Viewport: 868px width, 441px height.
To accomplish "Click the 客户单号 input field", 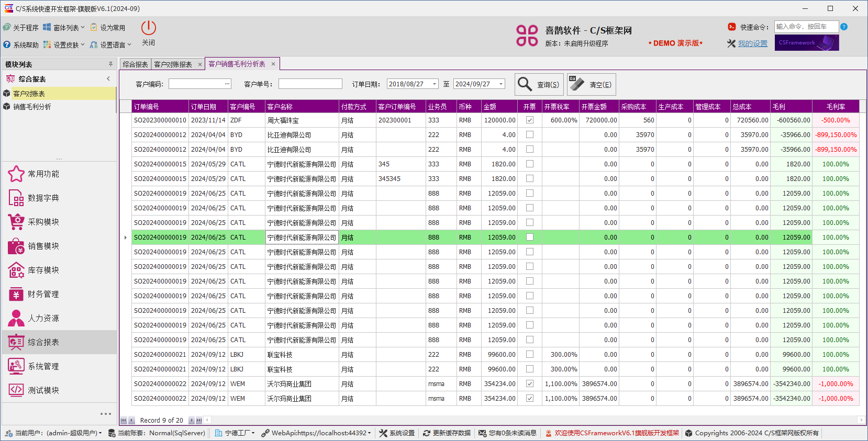I will tap(310, 84).
